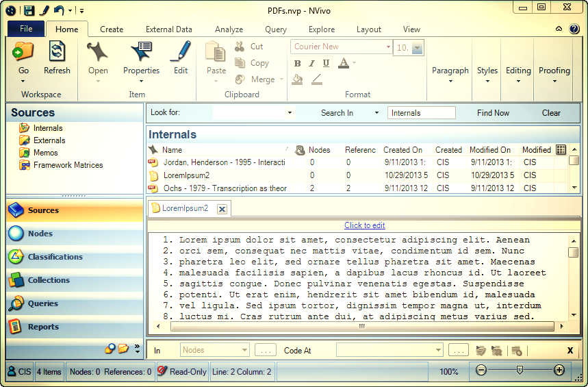This screenshot has width=588, height=387.
Task: Close the quick coding bar with X
Action: (570, 350)
